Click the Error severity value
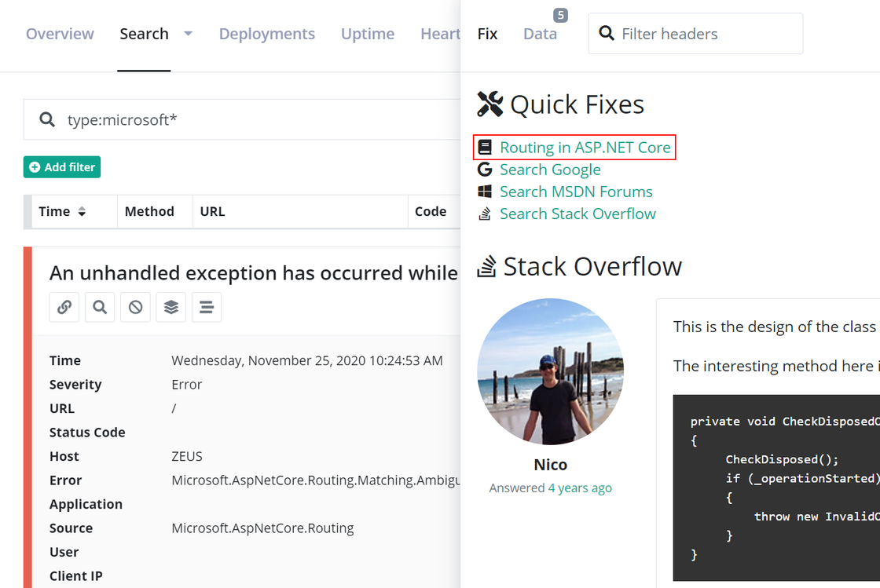Viewport: 880px width, 588px height. (x=187, y=385)
